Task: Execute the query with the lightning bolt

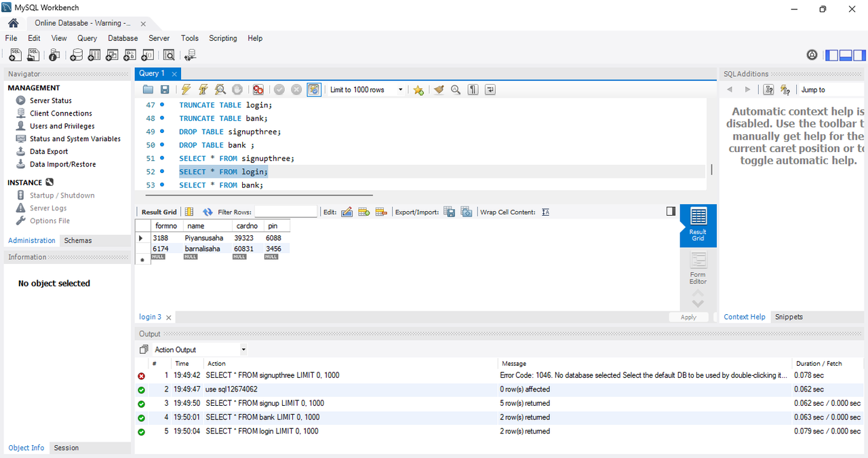Action: pyautogui.click(x=186, y=90)
